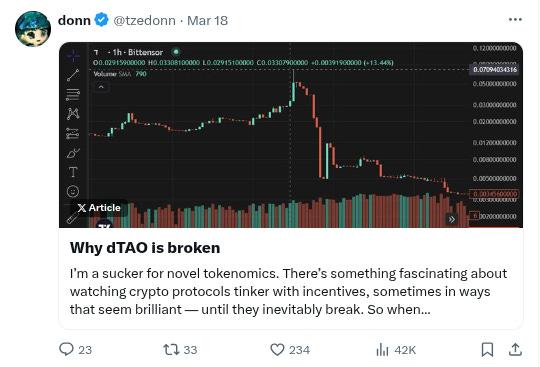Click the blue verified badge
The height and width of the screenshot is (367, 540).
pos(101,20)
